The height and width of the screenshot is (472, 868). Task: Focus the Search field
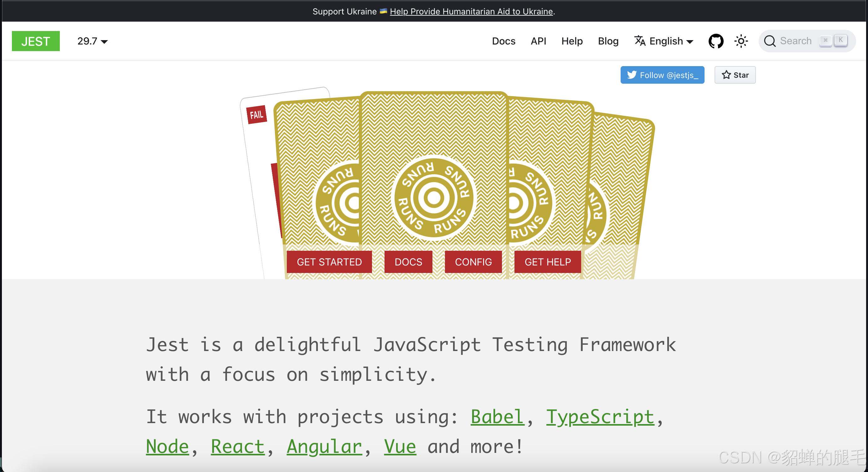point(807,41)
